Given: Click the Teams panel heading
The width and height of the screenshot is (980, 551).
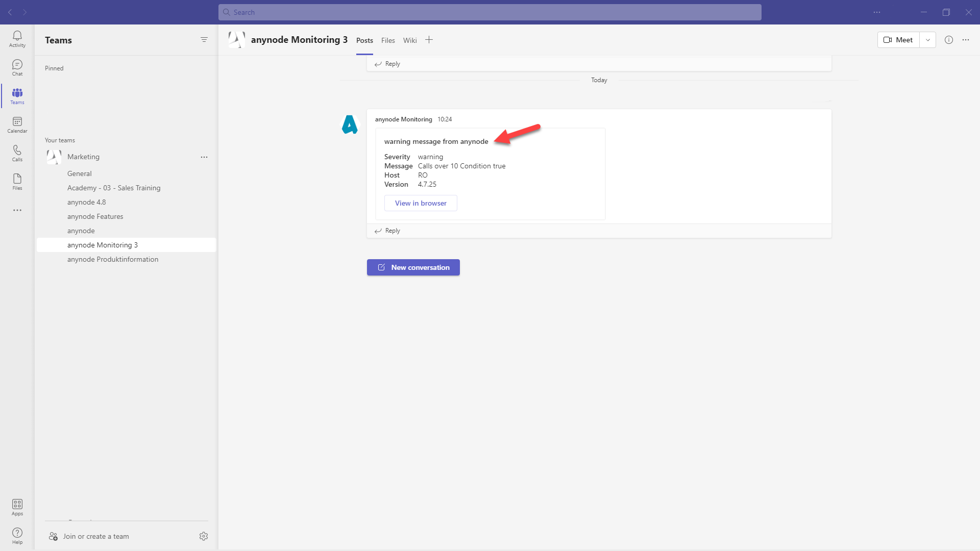Looking at the screenshot, I should click(x=58, y=40).
